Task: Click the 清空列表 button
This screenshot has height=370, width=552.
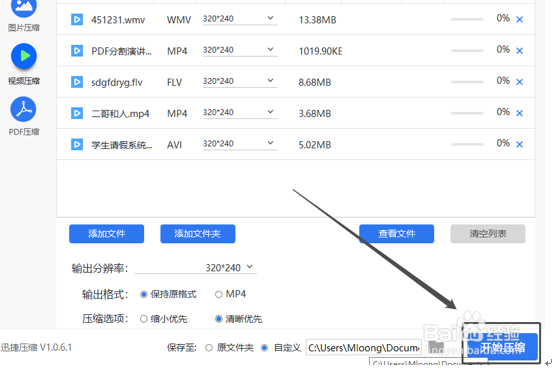Action: coord(488,234)
